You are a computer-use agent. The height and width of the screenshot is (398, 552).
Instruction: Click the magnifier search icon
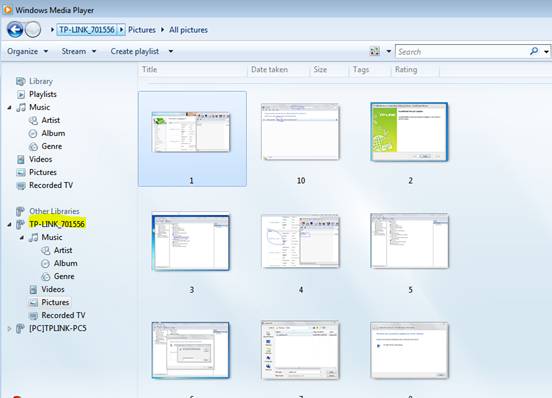click(x=534, y=51)
